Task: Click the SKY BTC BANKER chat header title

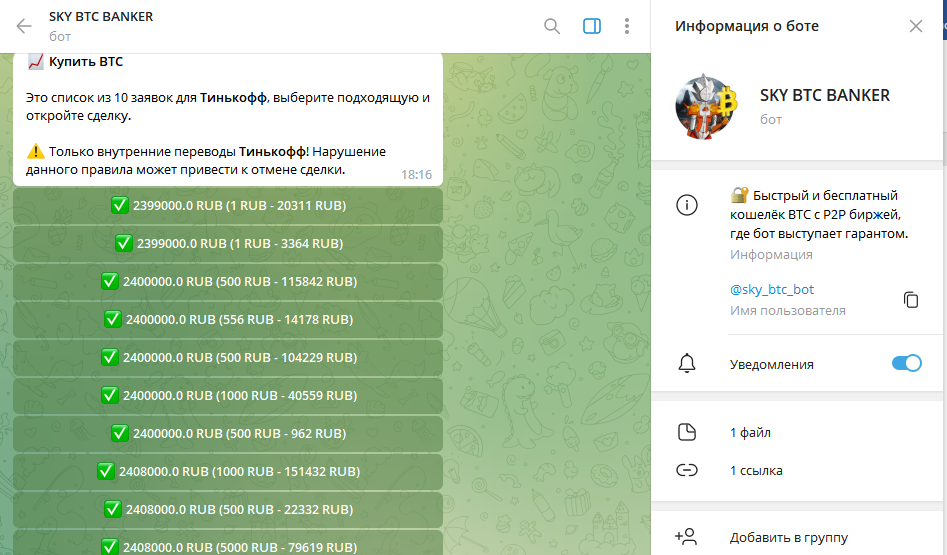Action: 101,17
